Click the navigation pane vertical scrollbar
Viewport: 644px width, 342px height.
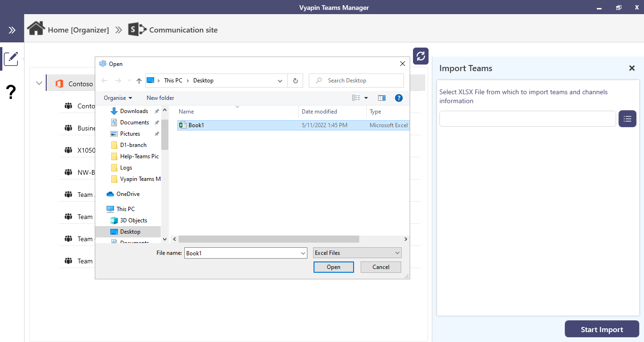[165, 134]
